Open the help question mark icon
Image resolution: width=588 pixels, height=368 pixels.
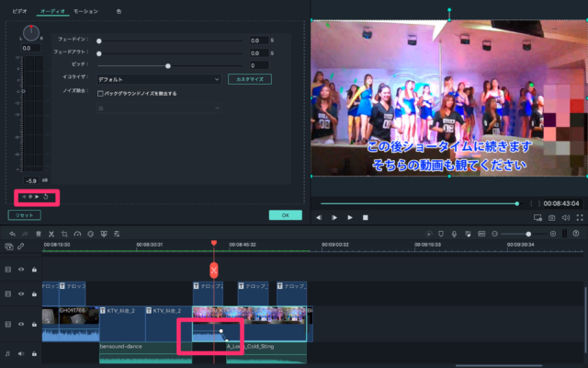coord(576,234)
